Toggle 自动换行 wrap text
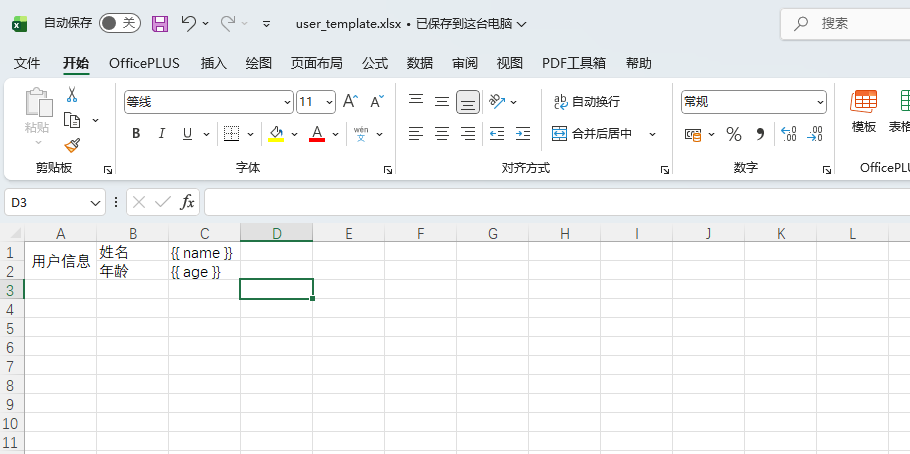Screen dimensions: 910x454 pos(587,101)
